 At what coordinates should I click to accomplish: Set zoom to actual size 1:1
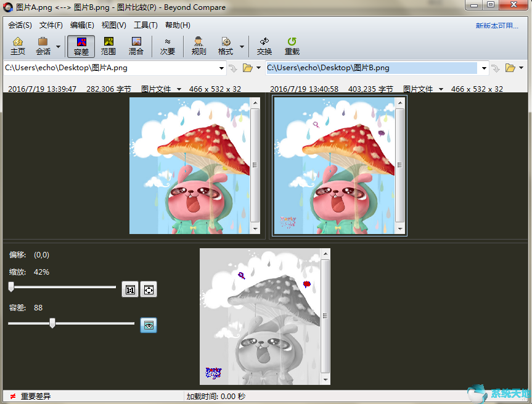tap(130, 289)
